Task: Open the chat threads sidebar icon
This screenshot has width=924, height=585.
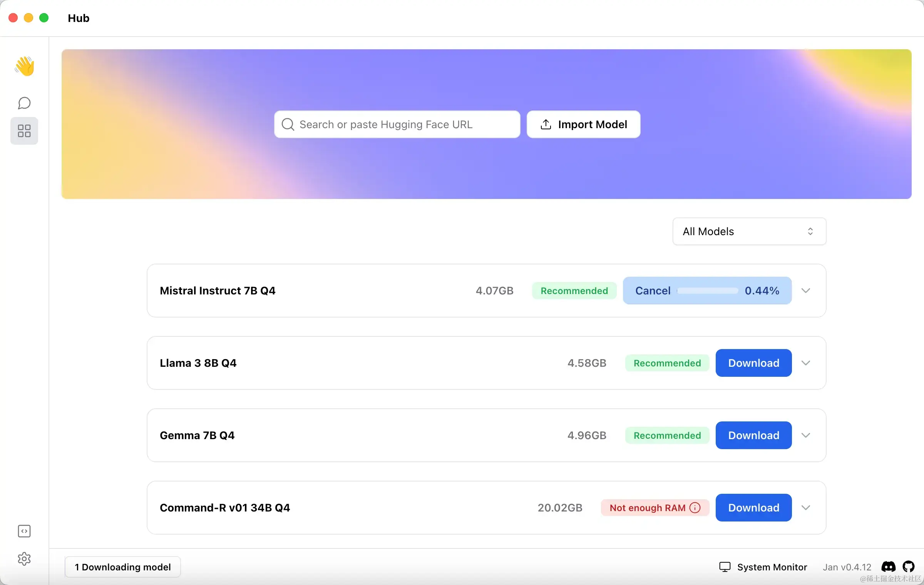Action: click(x=24, y=103)
